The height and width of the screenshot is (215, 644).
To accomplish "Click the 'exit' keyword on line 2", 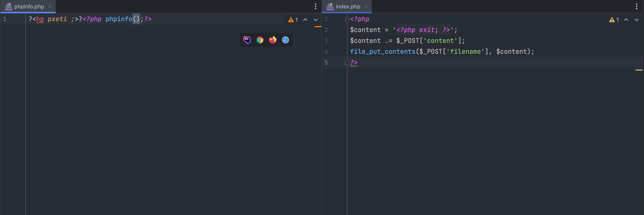I will tap(427, 30).
